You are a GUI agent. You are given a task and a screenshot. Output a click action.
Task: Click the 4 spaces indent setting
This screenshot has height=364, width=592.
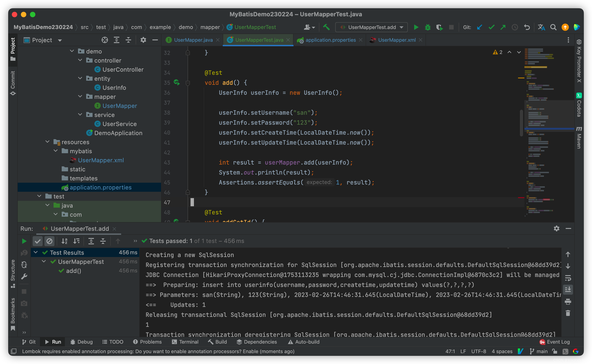tap(502, 352)
